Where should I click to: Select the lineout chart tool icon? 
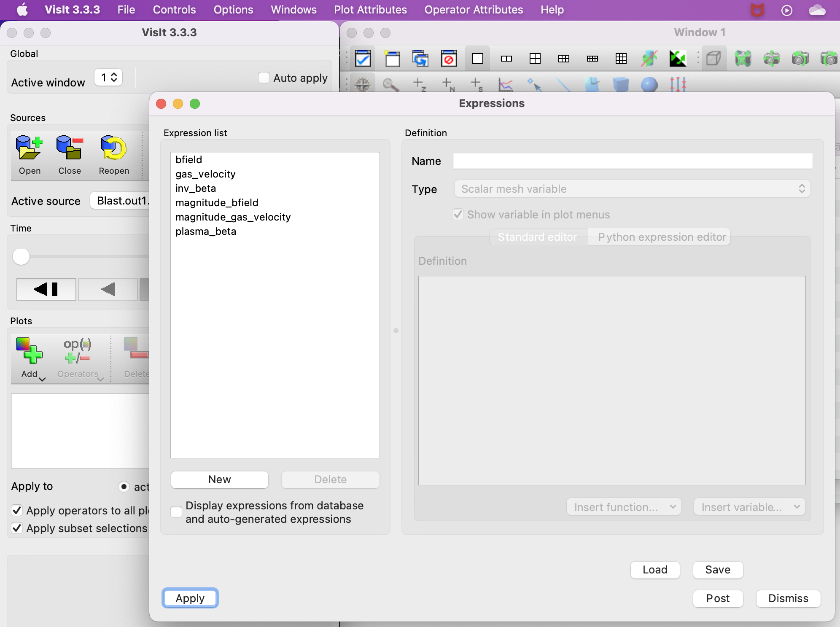pos(506,84)
